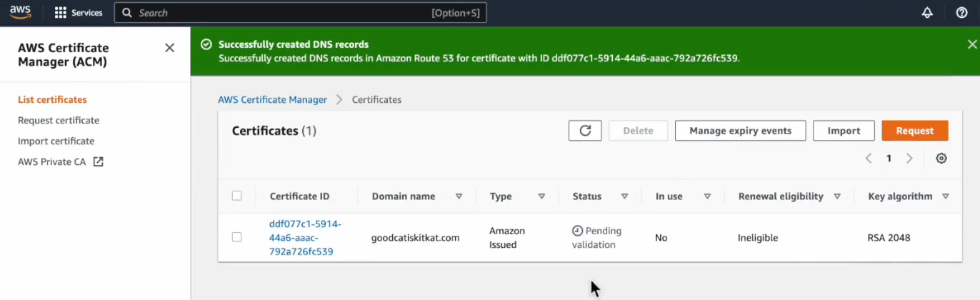Screen dimensions: 980x300
Task: Click the In use No cell
Action: coord(661,238)
